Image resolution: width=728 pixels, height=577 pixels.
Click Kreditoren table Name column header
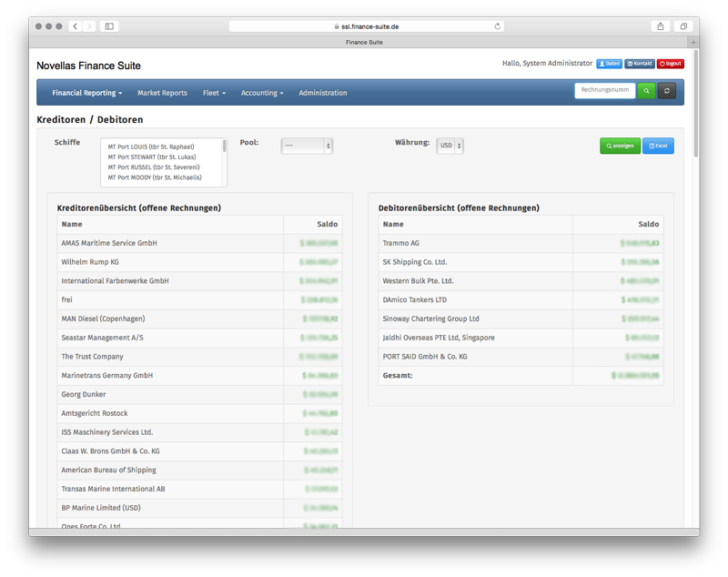click(72, 224)
